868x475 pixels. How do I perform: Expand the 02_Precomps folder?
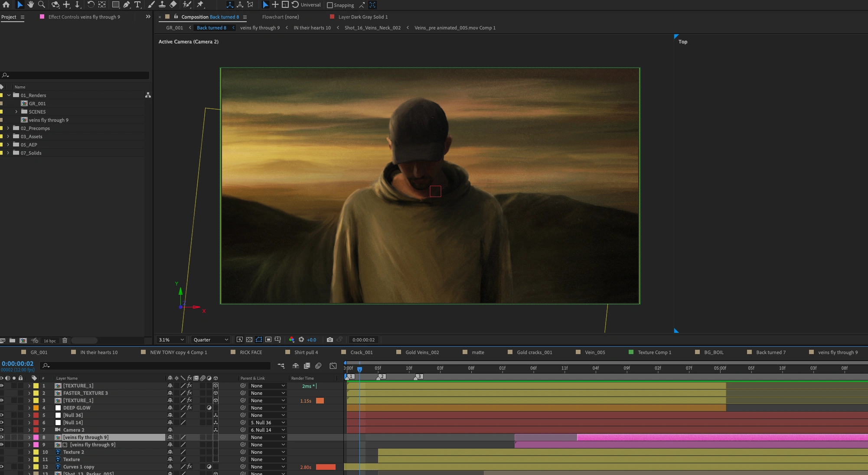pyautogui.click(x=8, y=128)
